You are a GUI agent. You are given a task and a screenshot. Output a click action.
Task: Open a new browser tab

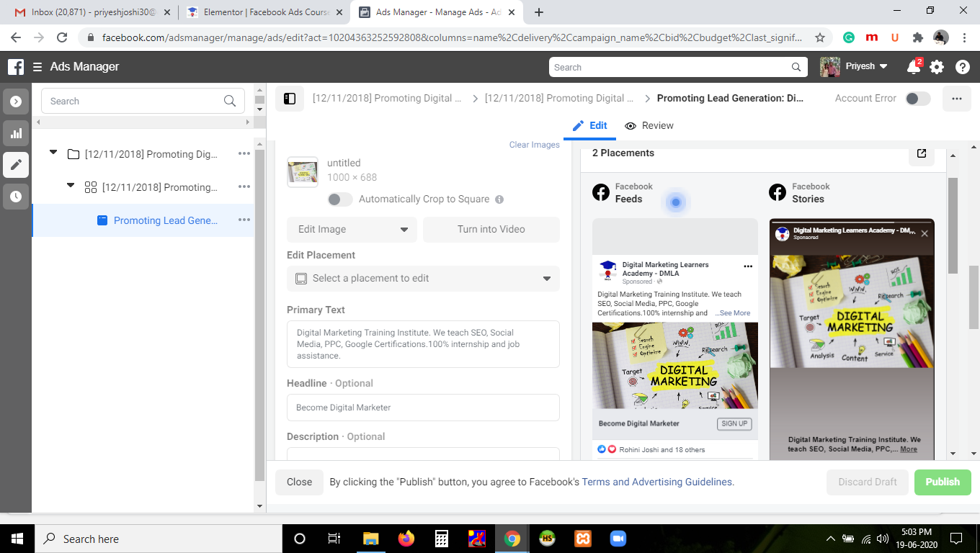(539, 12)
